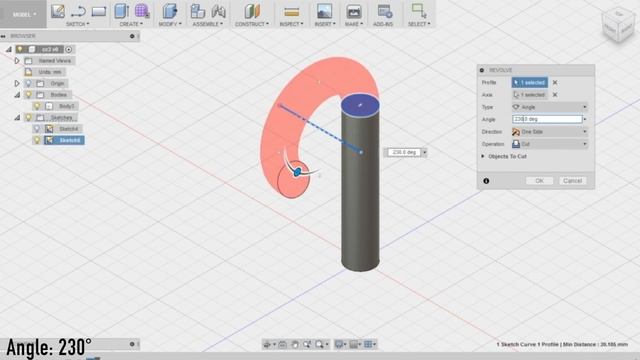This screenshot has width=640, height=360.
Task: Select the rectangle sketch tool icon
Action: [x=99, y=11]
